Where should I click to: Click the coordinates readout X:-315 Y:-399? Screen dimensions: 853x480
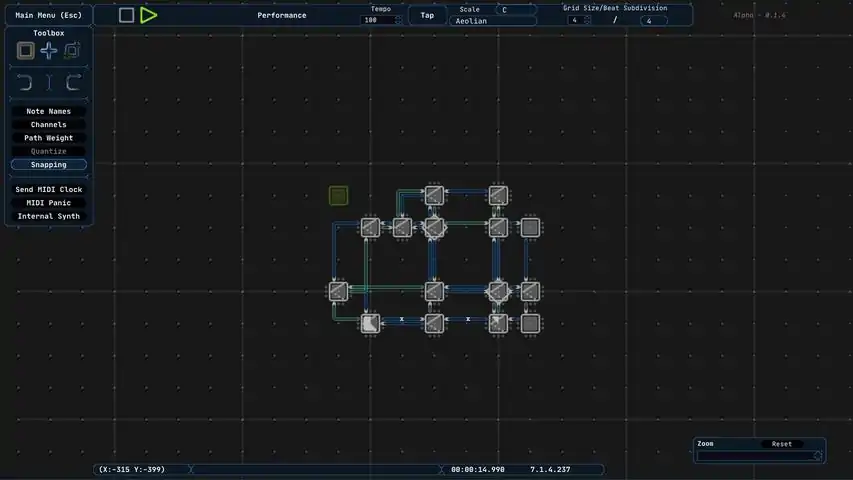tap(132, 469)
